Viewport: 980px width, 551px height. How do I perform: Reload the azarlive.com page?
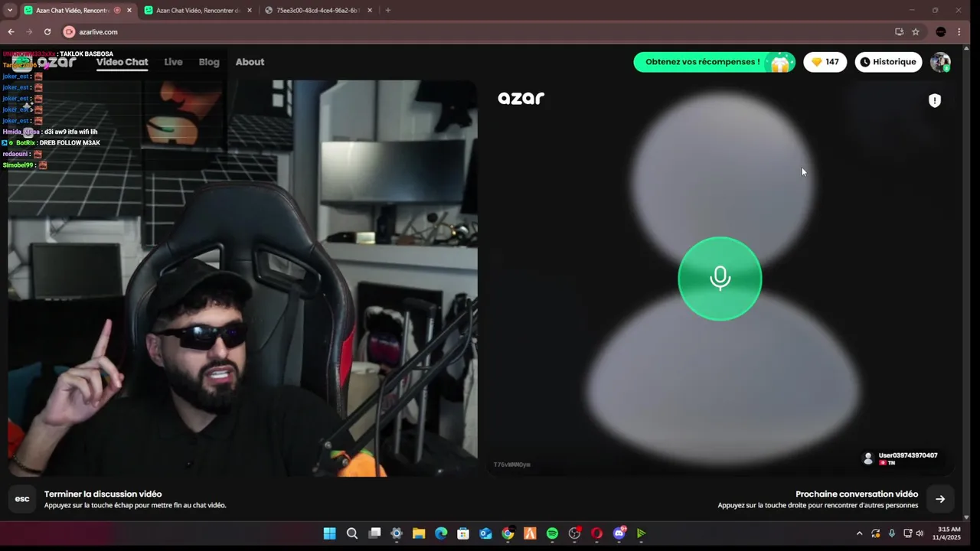tap(47, 32)
